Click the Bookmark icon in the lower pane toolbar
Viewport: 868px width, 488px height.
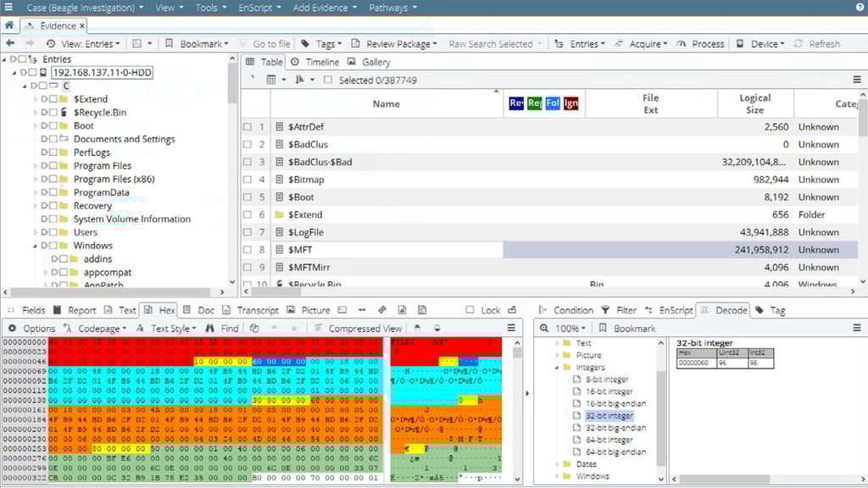click(x=604, y=329)
